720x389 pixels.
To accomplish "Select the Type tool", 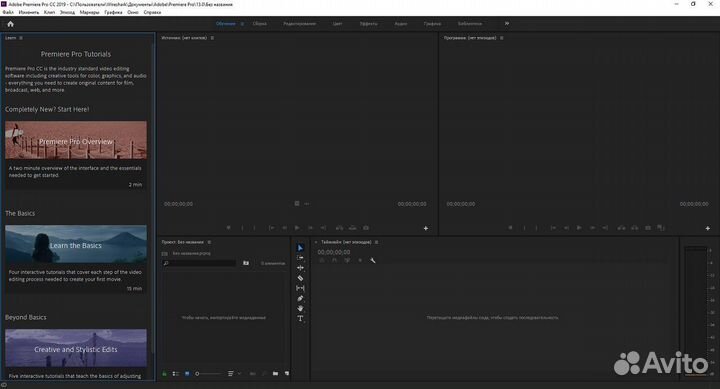I will [300, 318].
